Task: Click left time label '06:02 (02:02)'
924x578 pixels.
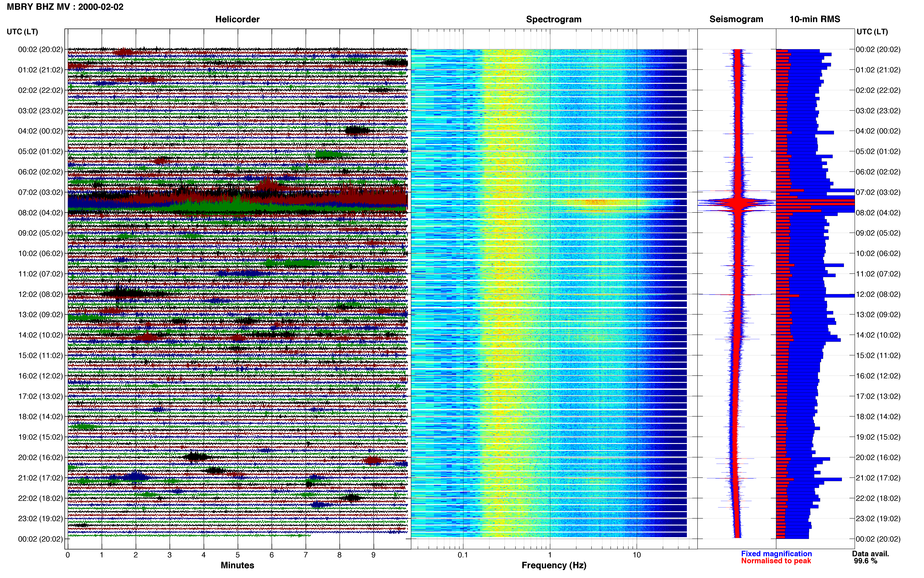Action: [40, 172]
